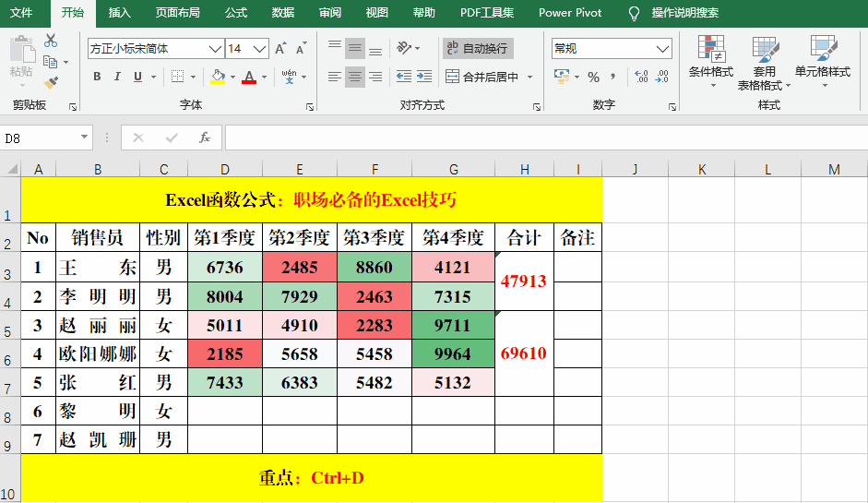Open Cell Styles (单元格样式)

[x=823, y=62]
